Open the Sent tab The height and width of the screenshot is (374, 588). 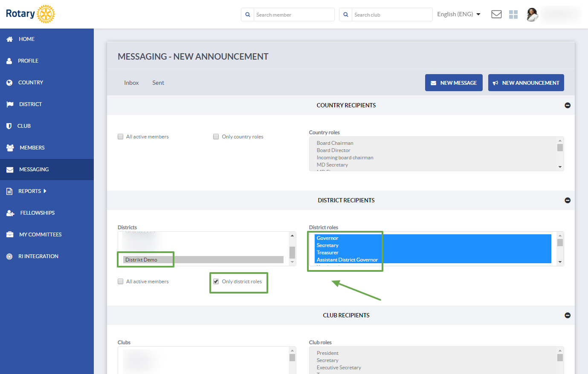[158, 83]
